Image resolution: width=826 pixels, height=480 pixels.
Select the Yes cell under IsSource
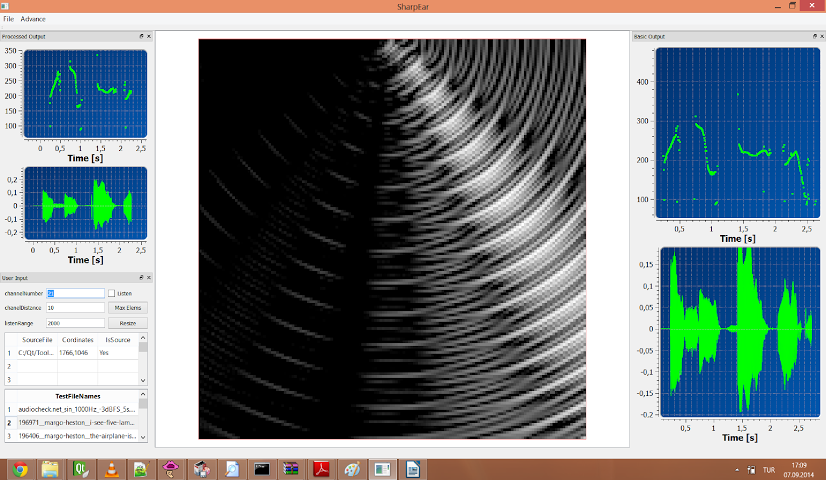pos(117,352)
